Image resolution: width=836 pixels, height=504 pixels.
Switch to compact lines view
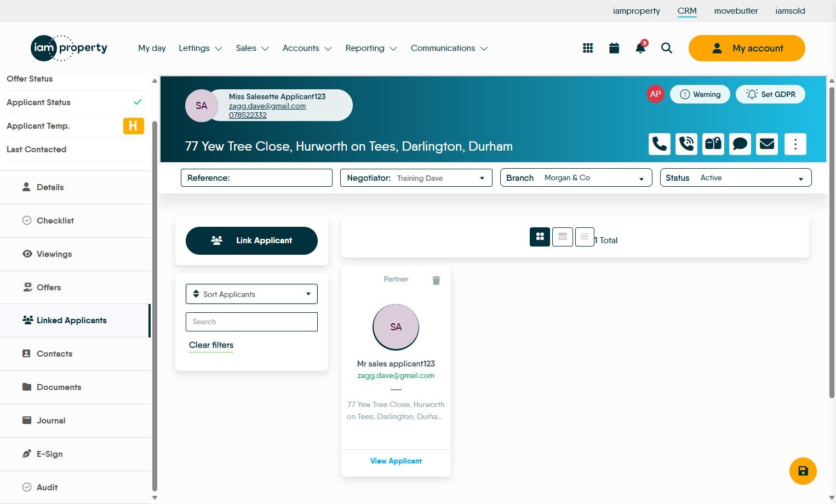pos(585,237)
